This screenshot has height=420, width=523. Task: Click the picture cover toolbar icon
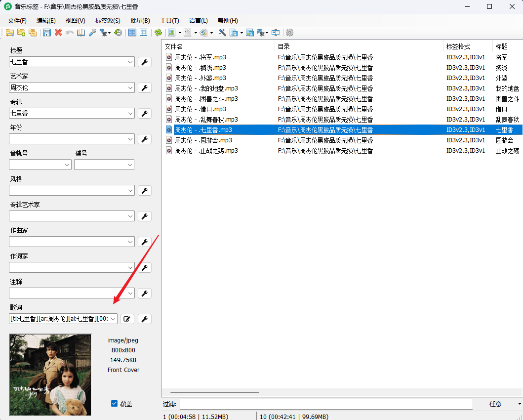[x=172, y=33]
